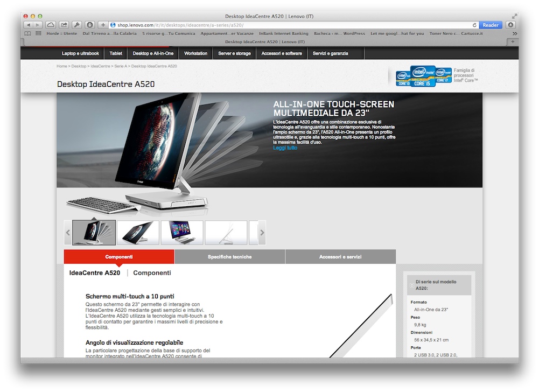The height and width of the screenshot is (392, 539).
Task: Select the fourth thumbnail showing side profile
Action: coord(226,233)
